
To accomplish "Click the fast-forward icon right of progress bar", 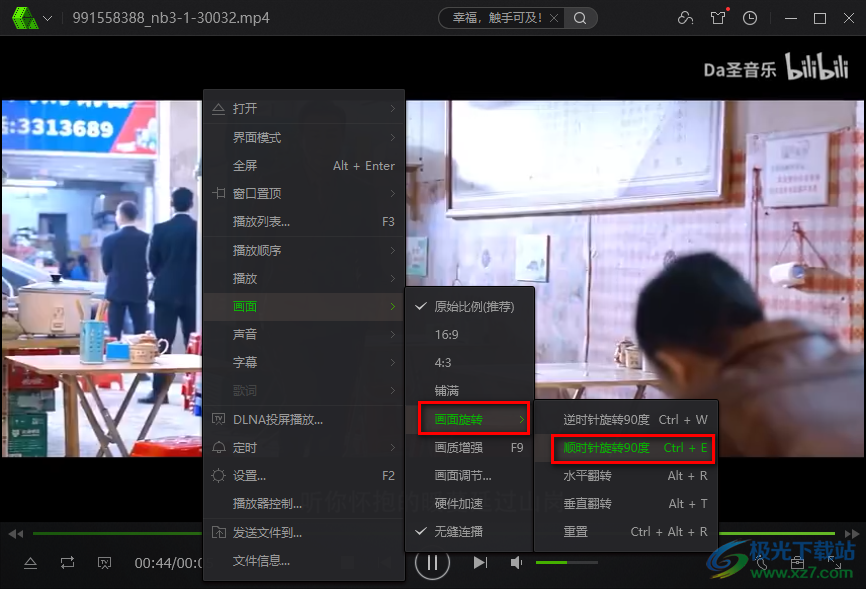I will [x=852, y=534].
